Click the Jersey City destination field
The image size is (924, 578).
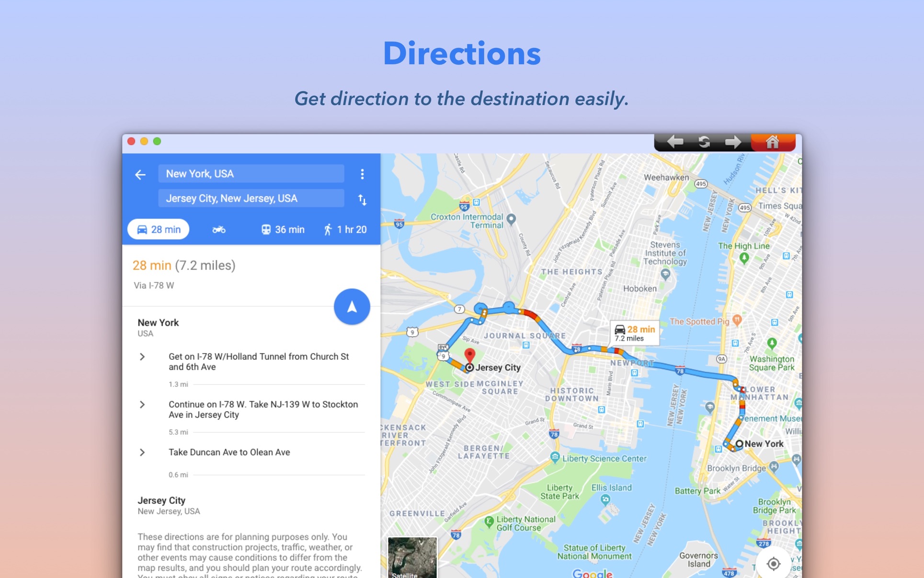[x=252, y=197]
